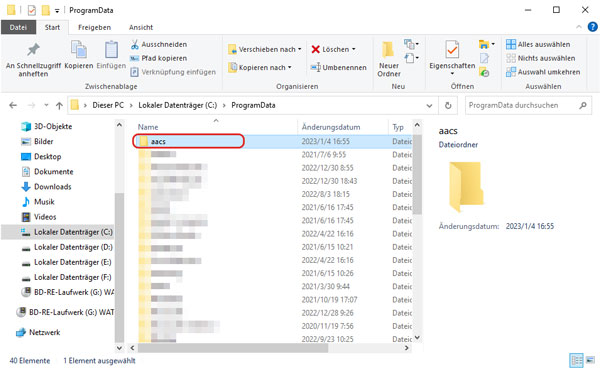This screenshot has width=600, height=368.
Task: Click Auswahl umkehren to invert selection
Action: coord(543,72)
